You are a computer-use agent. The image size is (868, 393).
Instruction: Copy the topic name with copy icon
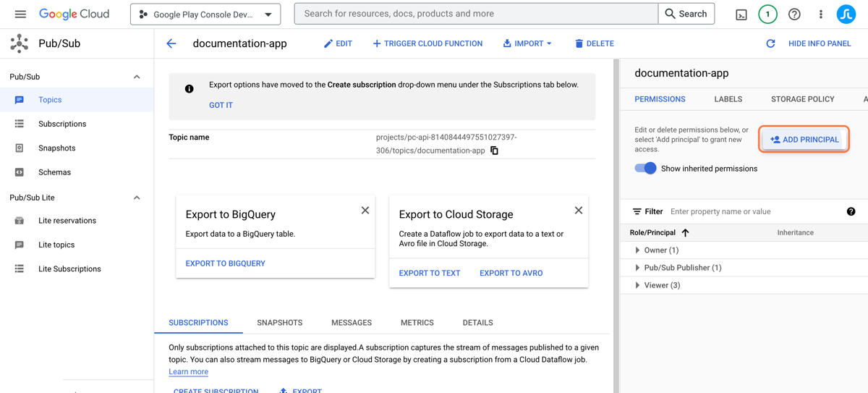494,151
